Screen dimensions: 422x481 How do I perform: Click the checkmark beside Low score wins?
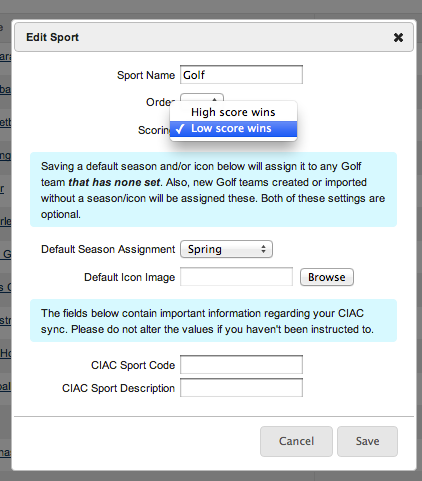tap(180, 129)
